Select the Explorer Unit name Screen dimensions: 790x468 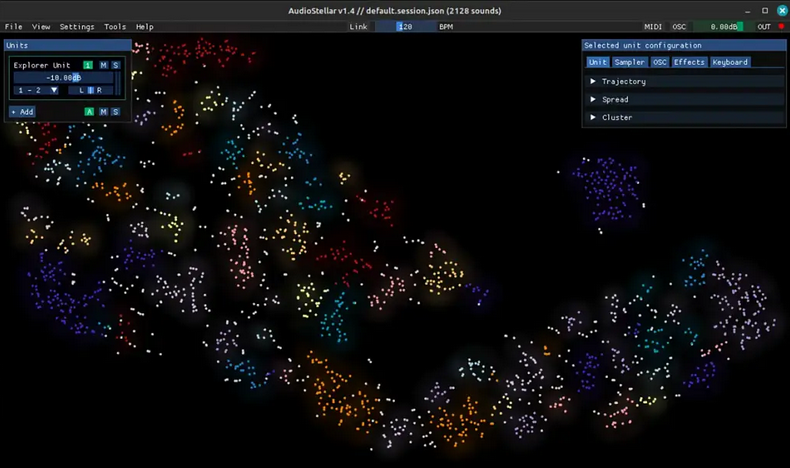(42, 65)
